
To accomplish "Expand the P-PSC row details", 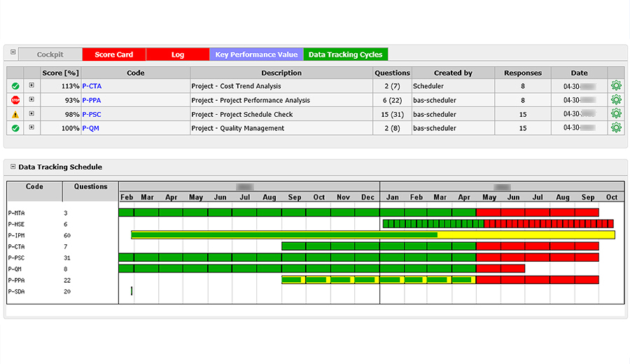I will click(x=31, y=114).
